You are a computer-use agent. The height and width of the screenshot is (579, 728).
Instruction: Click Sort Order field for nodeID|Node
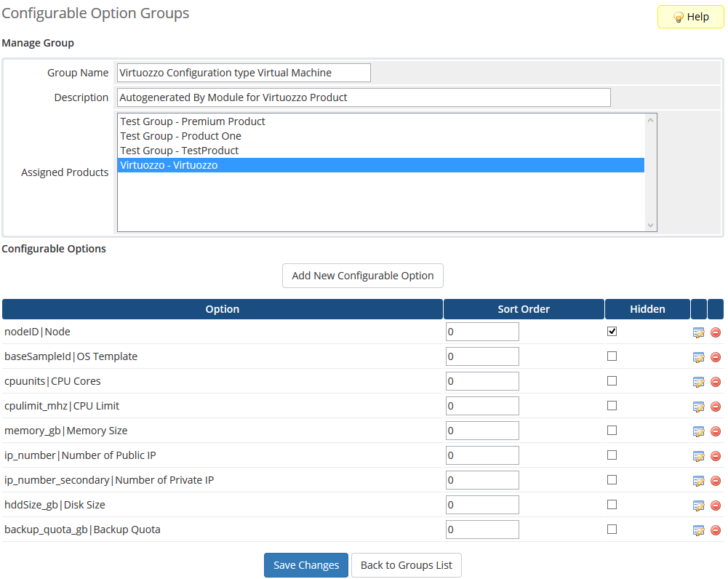pyautogui.click(x=482, y=332)
